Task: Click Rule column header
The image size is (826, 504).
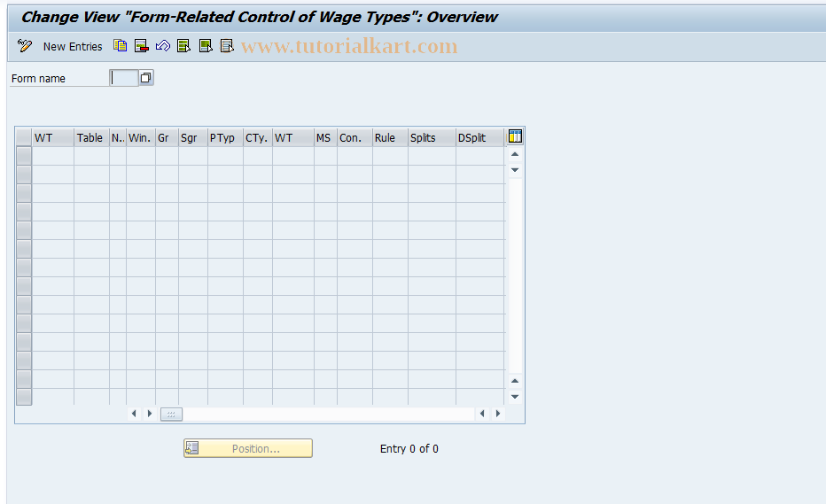Action: [390, 138]
